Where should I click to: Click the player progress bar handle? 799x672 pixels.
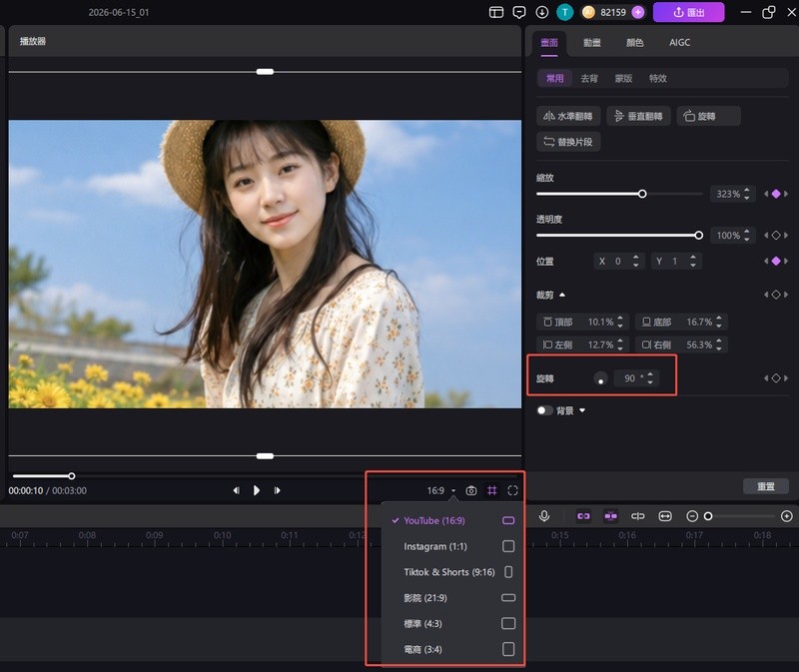coord(71,476)
